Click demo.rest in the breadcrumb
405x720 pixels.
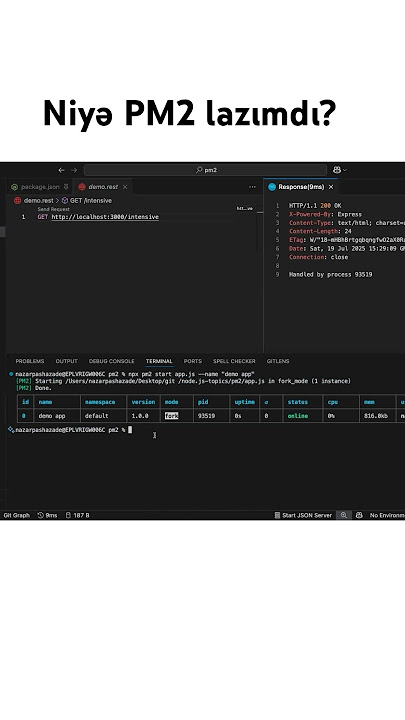tap(39, 201)
